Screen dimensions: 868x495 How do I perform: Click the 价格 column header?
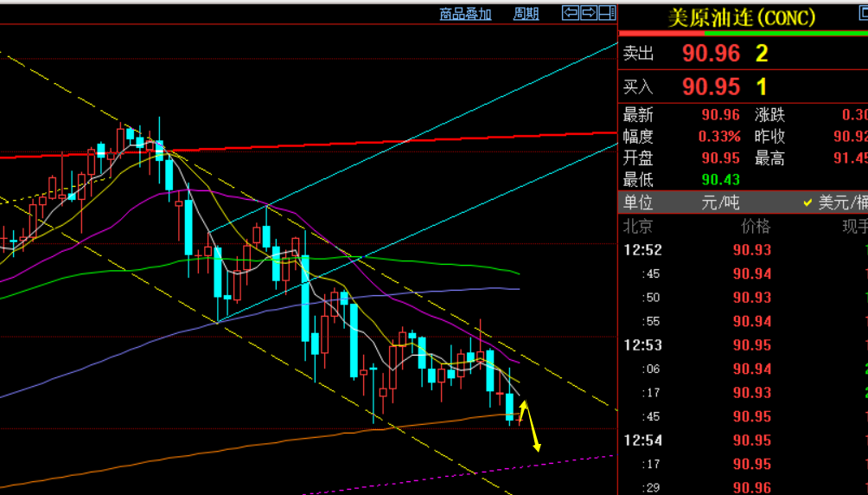click(x=756, y=226)
